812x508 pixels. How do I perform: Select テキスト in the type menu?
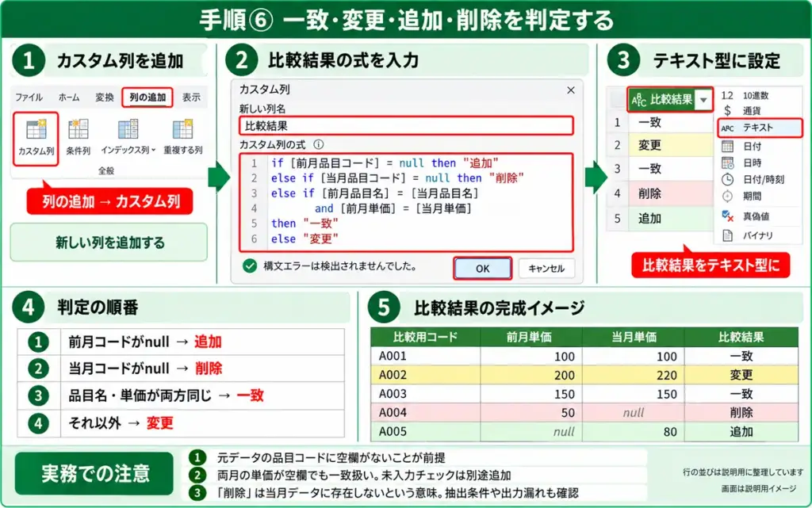pos(760,128)
